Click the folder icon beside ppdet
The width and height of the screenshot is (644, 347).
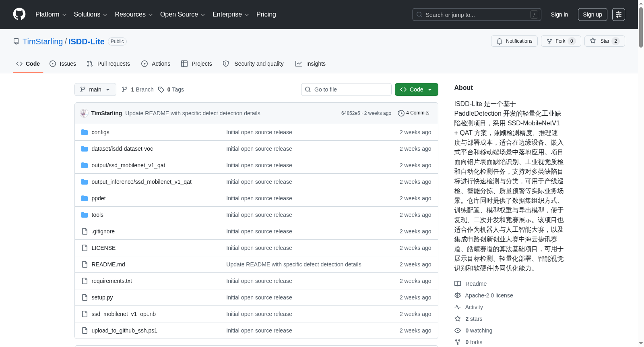coord(85,198)
